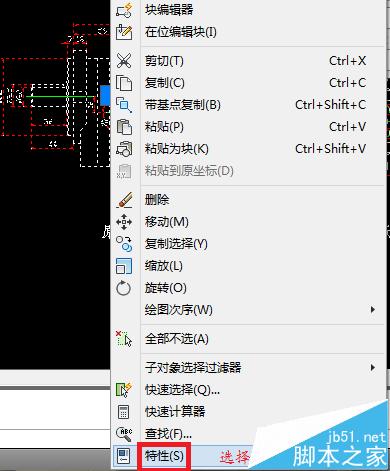Image resolution: width=390 pixels, height=471 pixels.
Task: Choose 特性(S) menu entry
Action: pyautogui.click(x=164, y=456)
